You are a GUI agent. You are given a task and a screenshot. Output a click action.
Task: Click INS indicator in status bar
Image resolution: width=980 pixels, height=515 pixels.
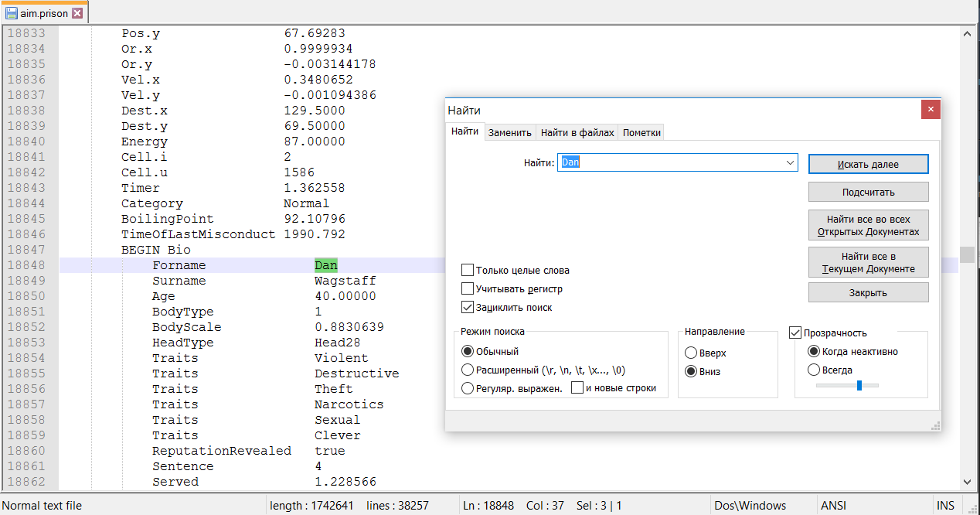tap(945, 506)
